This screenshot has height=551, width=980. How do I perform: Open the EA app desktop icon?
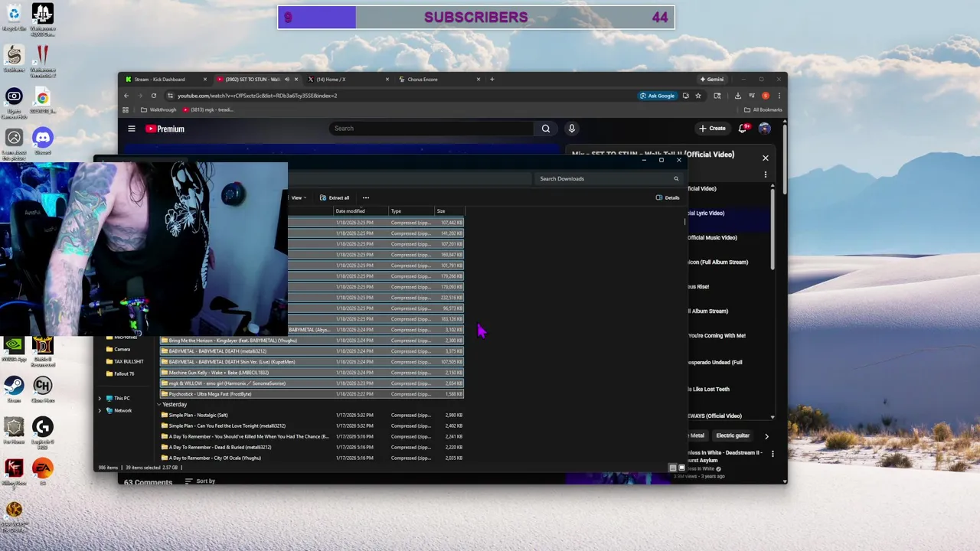click(x=43, y=471)
